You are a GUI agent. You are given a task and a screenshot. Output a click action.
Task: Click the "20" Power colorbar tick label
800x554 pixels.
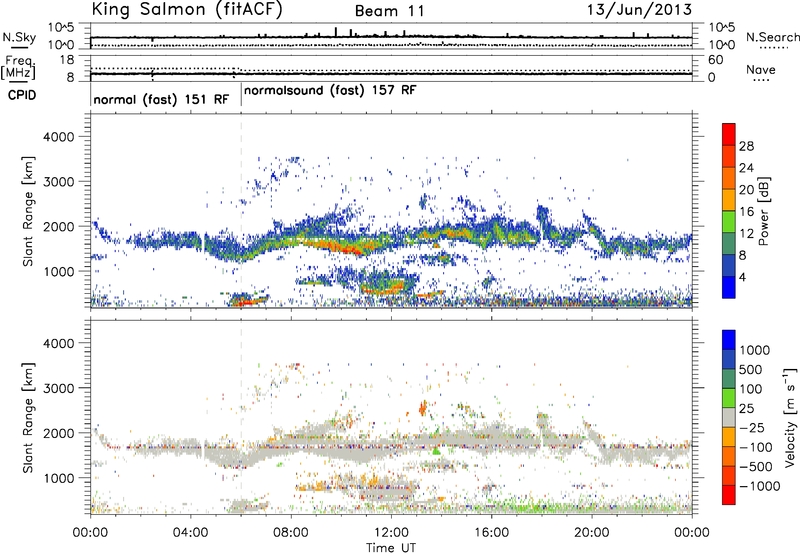[746, 190]
